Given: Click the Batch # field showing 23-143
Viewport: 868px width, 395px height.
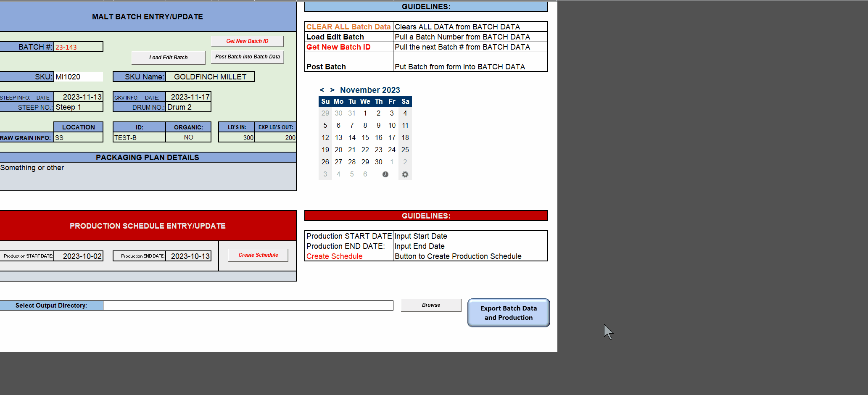Looking at the screenshot, I should tap(78, 47).
